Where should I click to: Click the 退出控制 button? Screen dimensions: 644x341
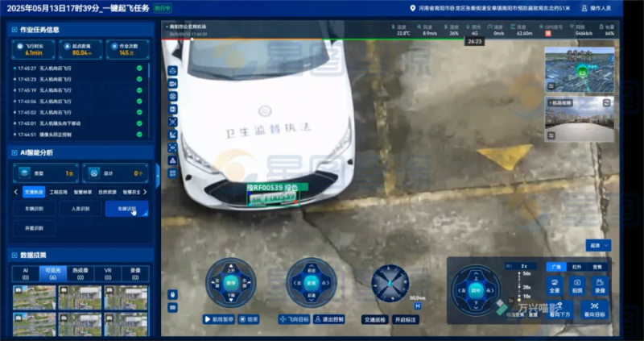(x=327, y=319)
